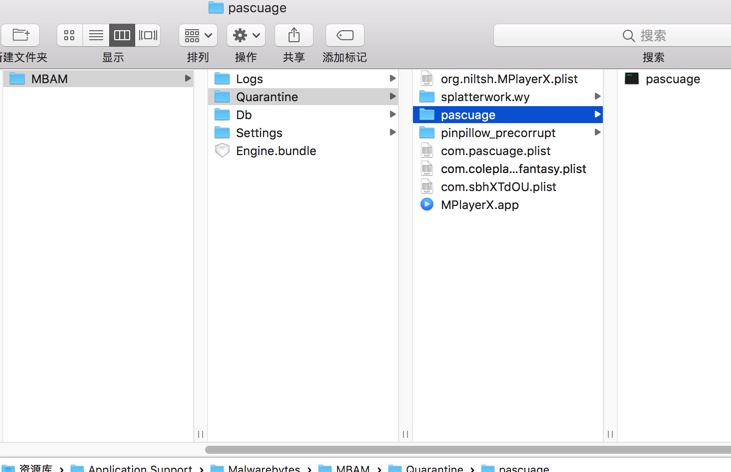
Task: Click the org.niltsh.MPlayerX.plist file icon
Action: click(427, 78)
